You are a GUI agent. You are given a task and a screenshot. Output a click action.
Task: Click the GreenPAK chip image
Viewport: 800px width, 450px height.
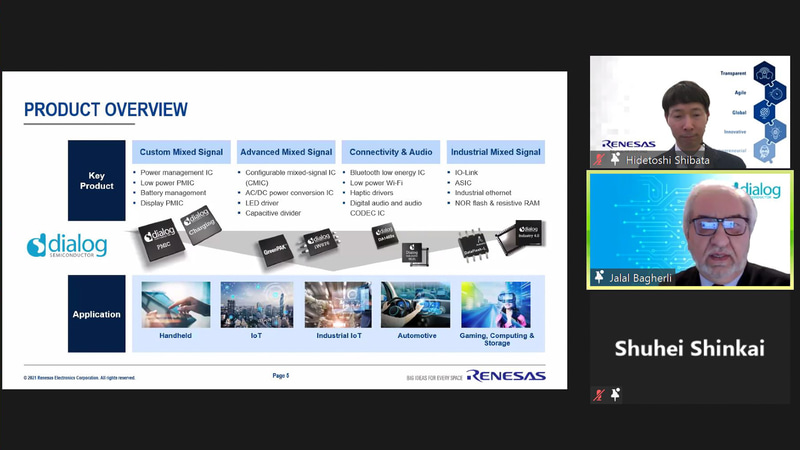point(276,250)
